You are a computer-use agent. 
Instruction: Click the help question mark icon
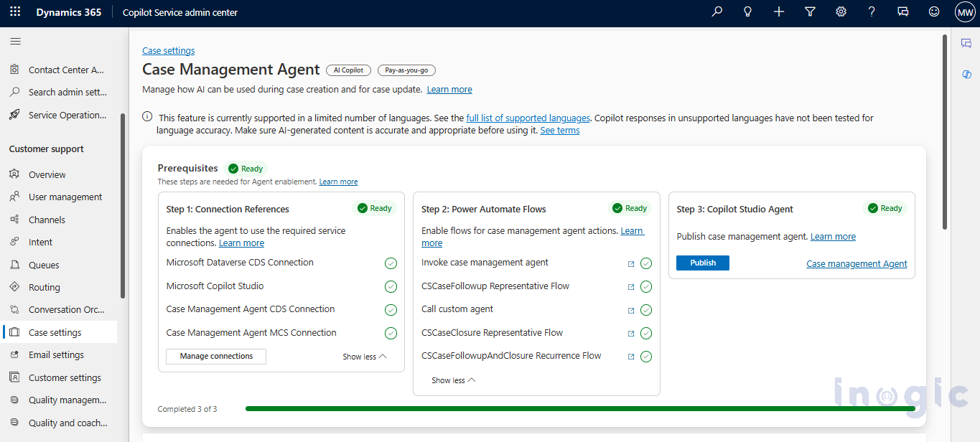click(x=872, y=12)
